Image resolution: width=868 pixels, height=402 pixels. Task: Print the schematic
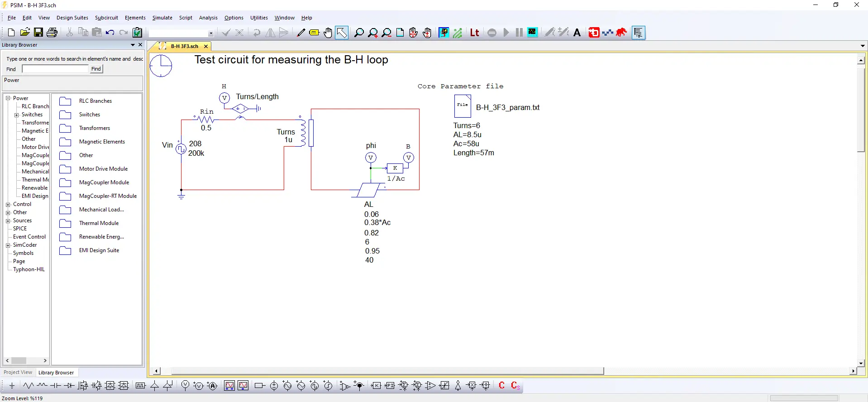(x=52, y=33)
